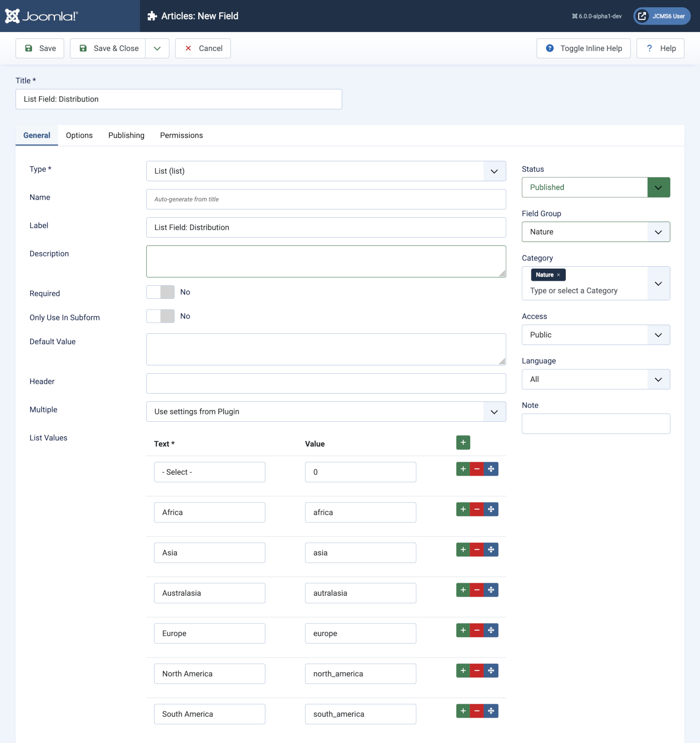The width and height of the screenshot is (700, 743).
Task: Click the Default Value text area
Action: 326,349
